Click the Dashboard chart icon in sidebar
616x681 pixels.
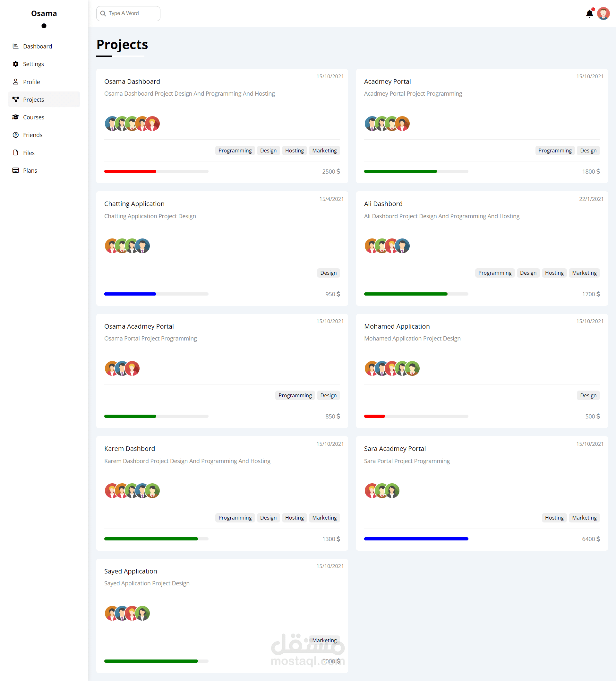pyautogui.click(x=15, y=46)
